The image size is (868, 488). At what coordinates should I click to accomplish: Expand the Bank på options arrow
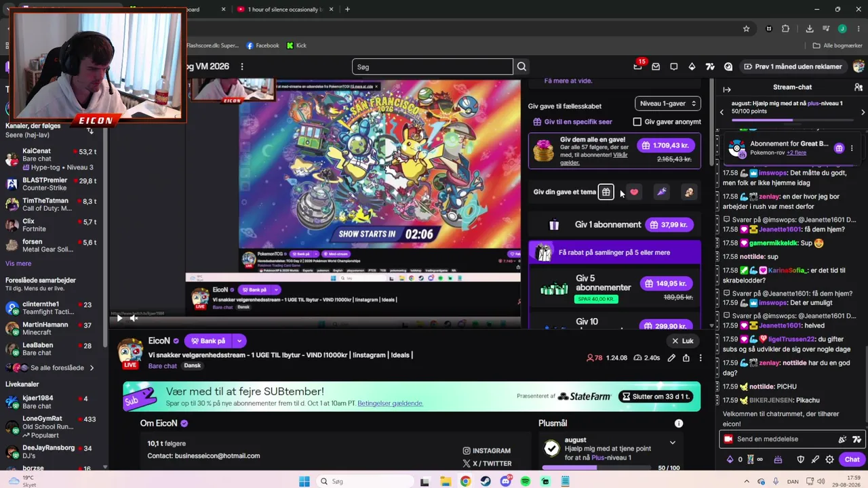239,341
